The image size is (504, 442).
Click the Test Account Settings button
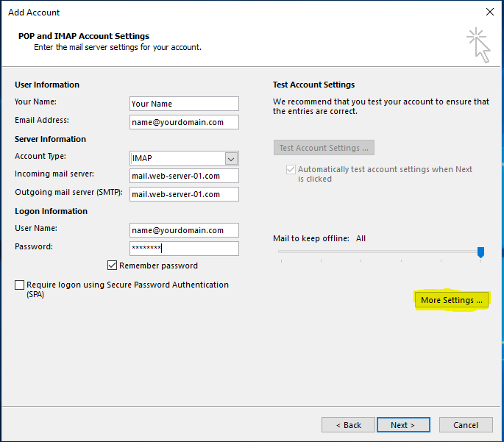(x=324, y=148)
